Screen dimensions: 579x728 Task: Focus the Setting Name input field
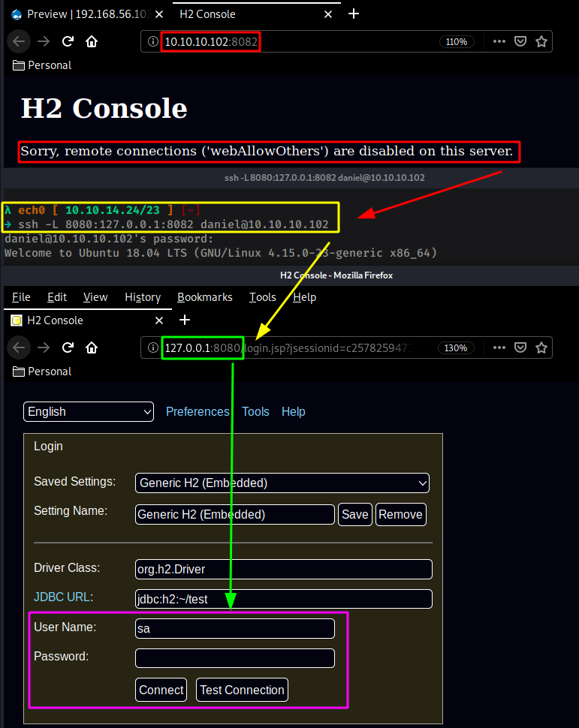pyautogui.click(x=234, y=514)
